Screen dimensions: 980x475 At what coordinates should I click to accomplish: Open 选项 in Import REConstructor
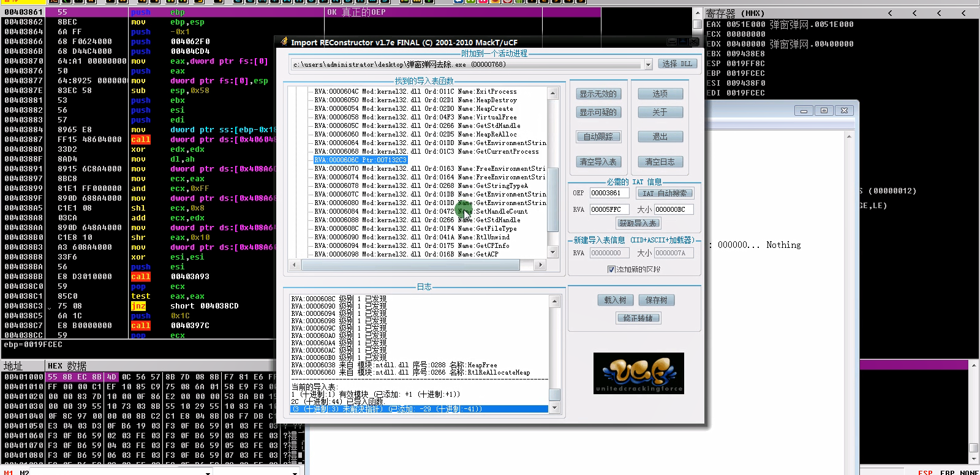point(660,94)
